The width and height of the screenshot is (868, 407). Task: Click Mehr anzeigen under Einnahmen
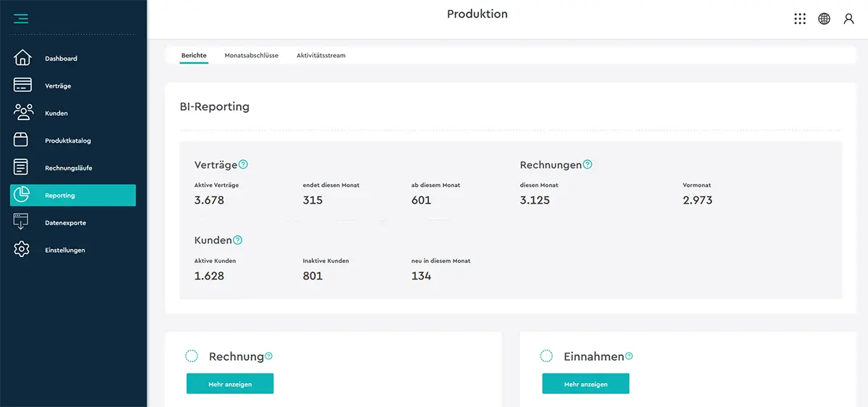coord(585,384)
